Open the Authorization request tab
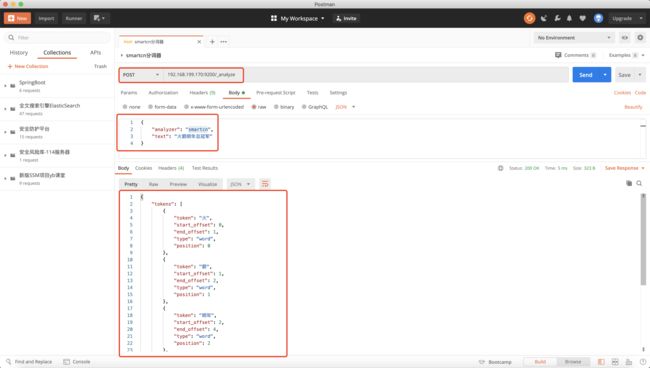650x368 pixels. 163,93
